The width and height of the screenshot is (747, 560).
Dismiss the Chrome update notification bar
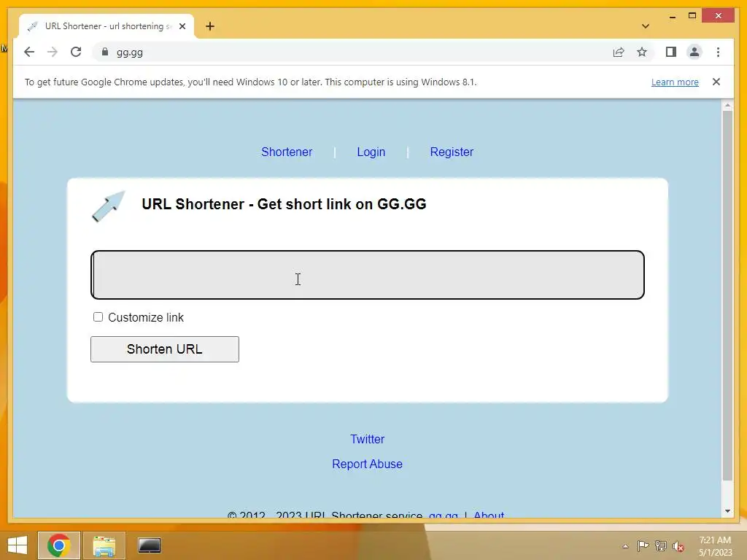(x=716, y=82)
